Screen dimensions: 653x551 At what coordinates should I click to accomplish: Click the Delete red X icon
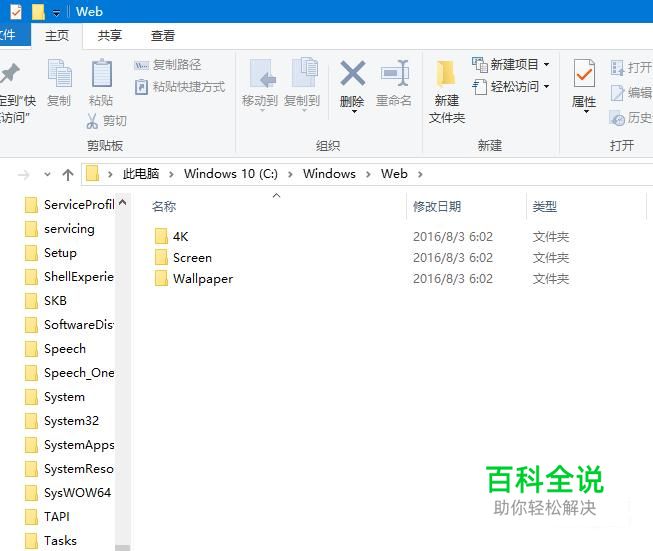click(353, 73)
